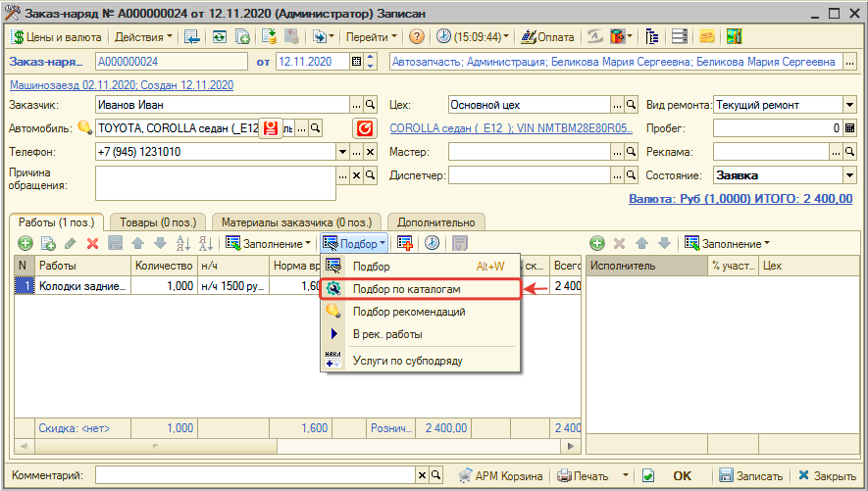Open the 'COROLLA седан' VIN link
868x491 pixels.
tap(510, 128)
